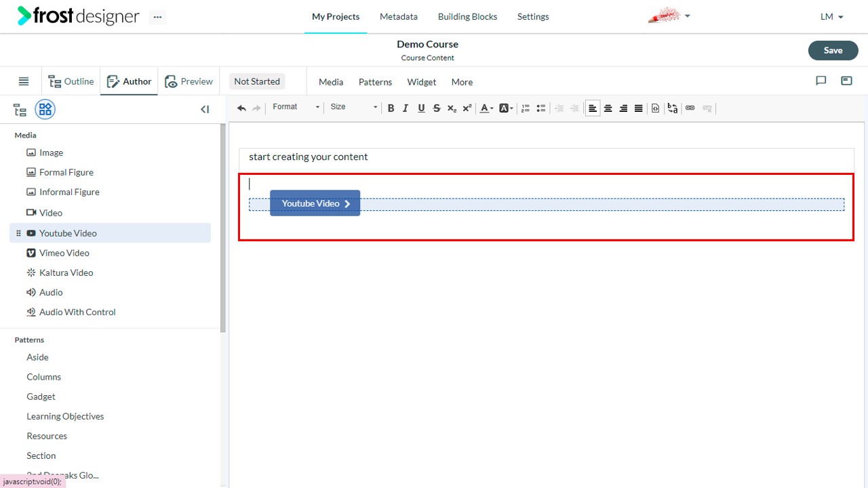The image size is (868, 488).
Task: Switch to the Preview tab
Action: pos(189,81)
